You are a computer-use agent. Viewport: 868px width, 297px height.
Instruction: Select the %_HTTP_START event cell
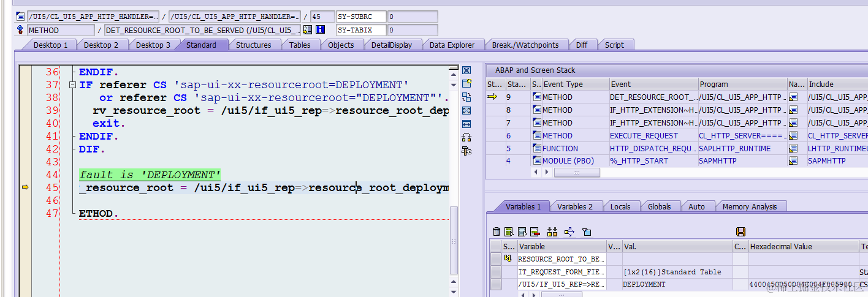(x=654, y=161)
